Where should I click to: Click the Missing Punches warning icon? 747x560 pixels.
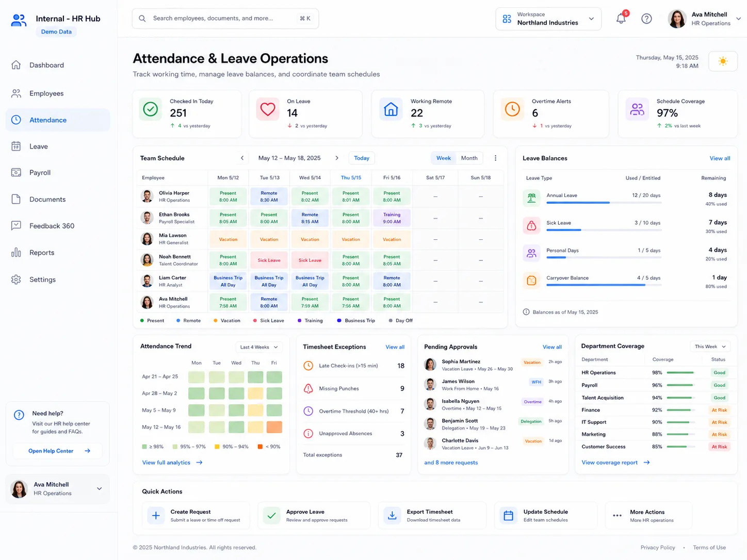(x=308, y=388)
